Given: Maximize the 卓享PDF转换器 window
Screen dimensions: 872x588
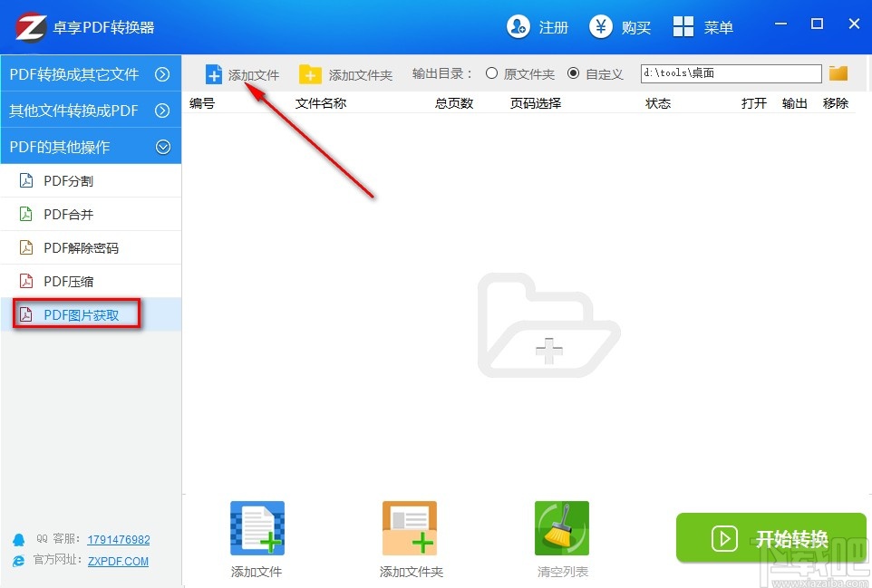Looking at the screenshot, I should 817,24.
